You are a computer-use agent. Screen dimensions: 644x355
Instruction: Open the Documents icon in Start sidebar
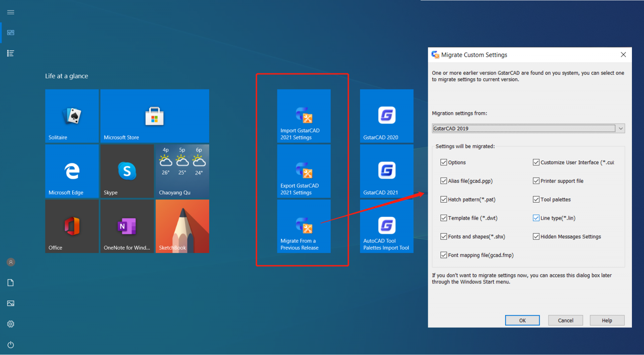[x=11, y=283]
